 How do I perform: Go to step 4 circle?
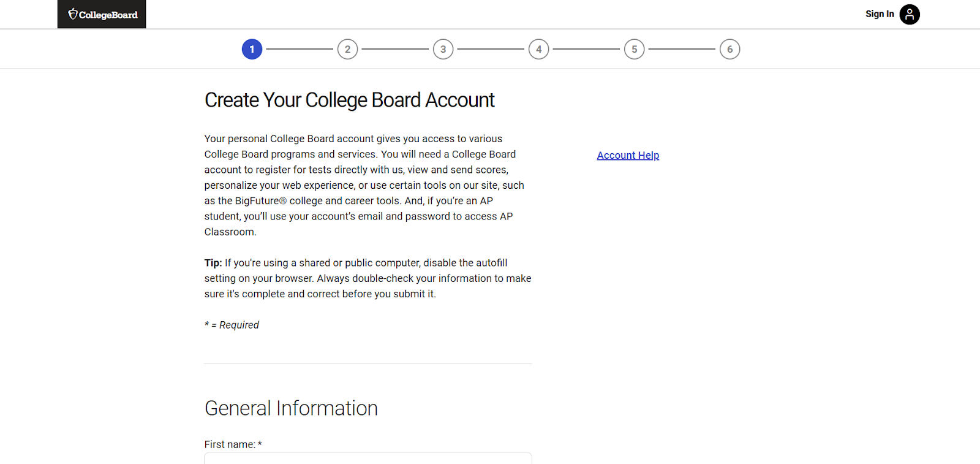click(x=538, y=49)
